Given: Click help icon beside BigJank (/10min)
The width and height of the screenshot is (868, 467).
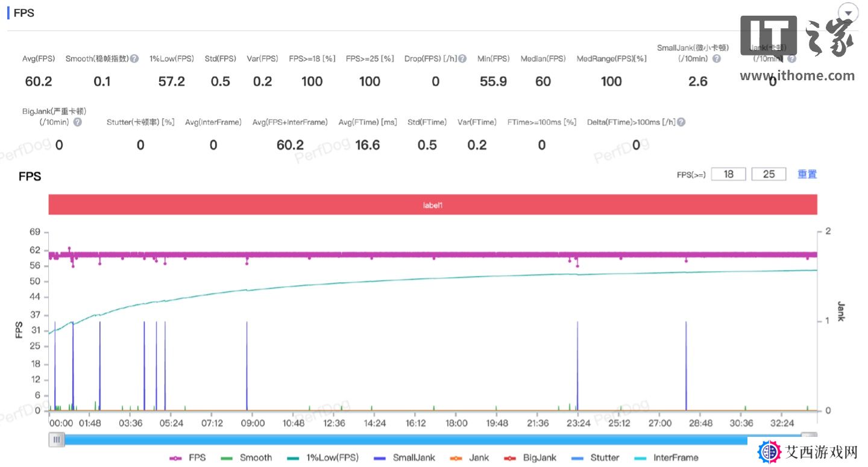Looking at the screenshot, I should point(77,122).
